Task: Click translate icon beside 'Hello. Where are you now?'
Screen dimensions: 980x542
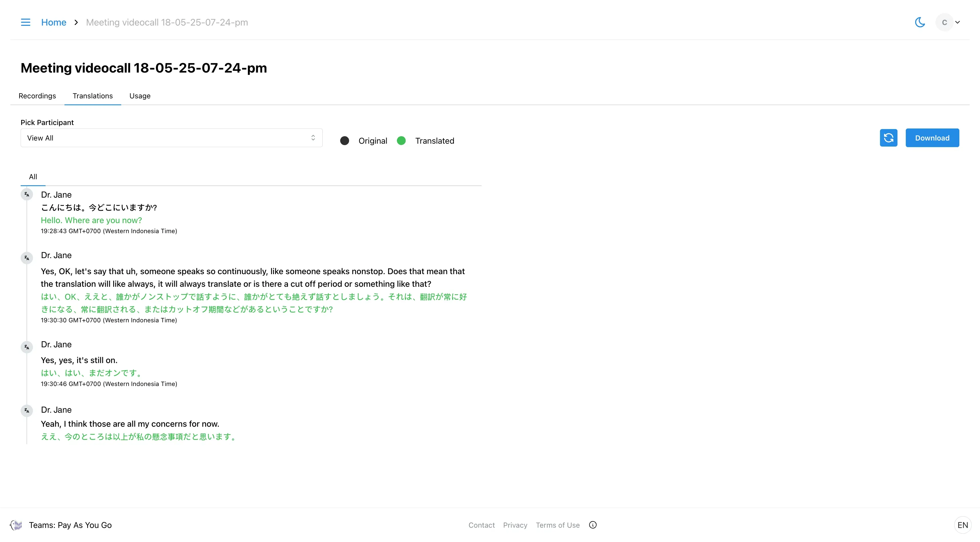Action: 27,194
